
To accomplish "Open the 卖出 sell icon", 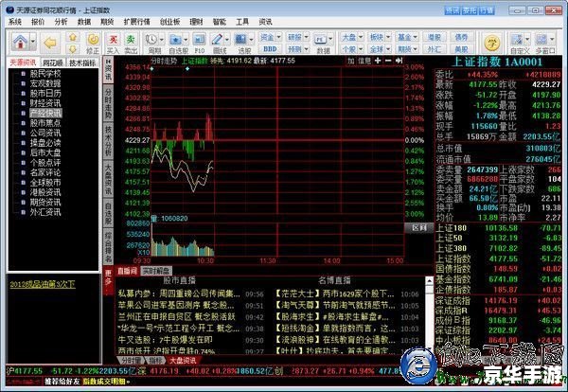I will tap(131, 43).
